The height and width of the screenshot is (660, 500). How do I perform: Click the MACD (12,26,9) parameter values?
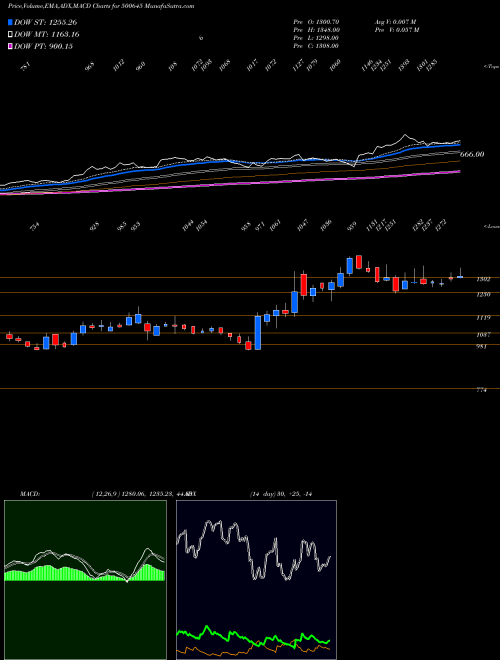tap(140, 494)
